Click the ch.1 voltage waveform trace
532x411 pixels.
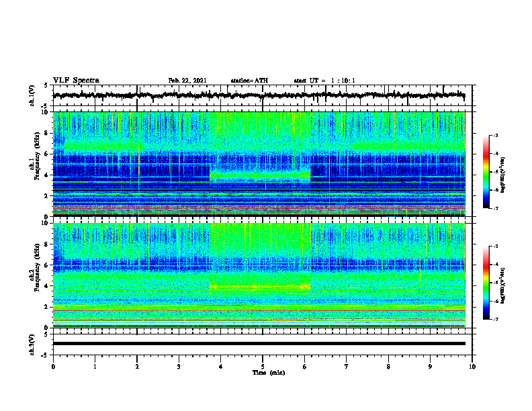(x=259, y=95)
